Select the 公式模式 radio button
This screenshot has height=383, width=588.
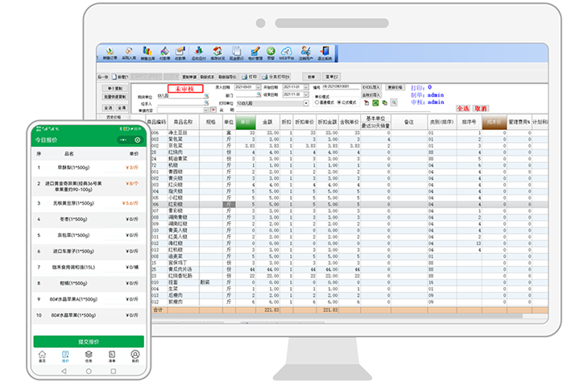point(340,103)
